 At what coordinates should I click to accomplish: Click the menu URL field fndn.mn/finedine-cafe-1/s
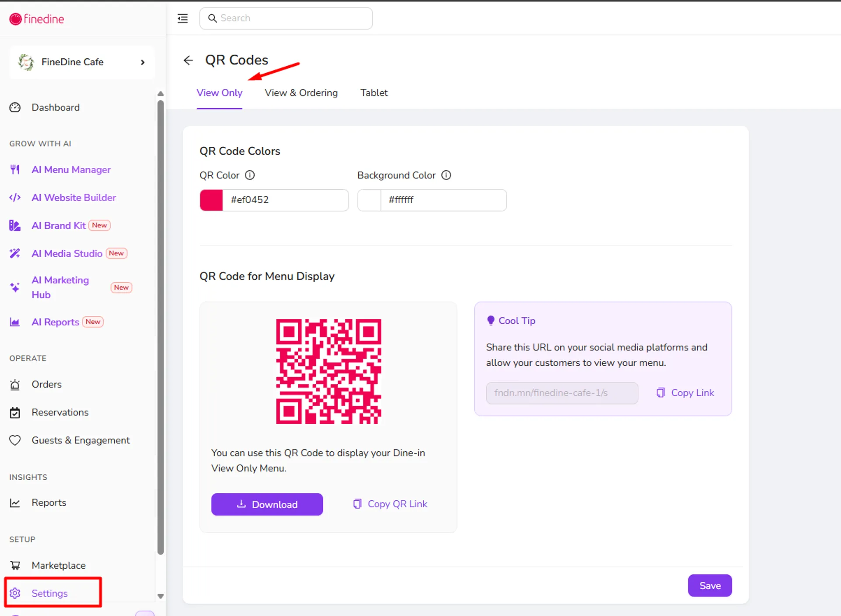(562, 393)
